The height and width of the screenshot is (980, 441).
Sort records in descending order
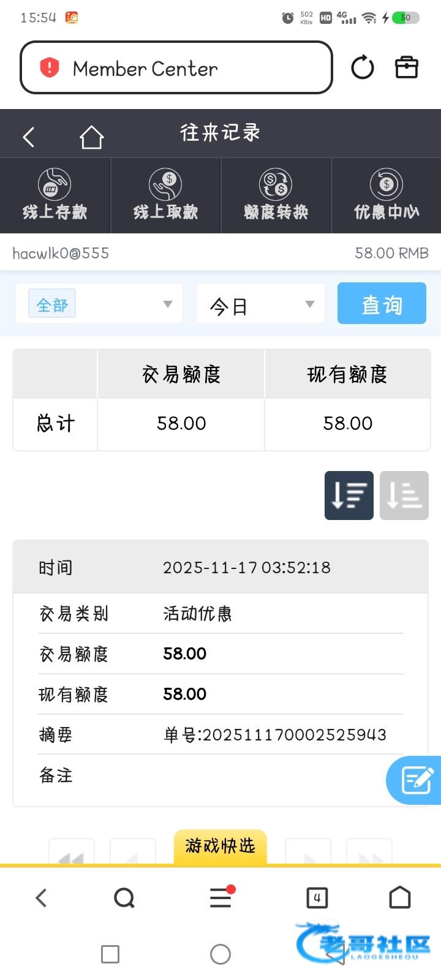(349, 496)
